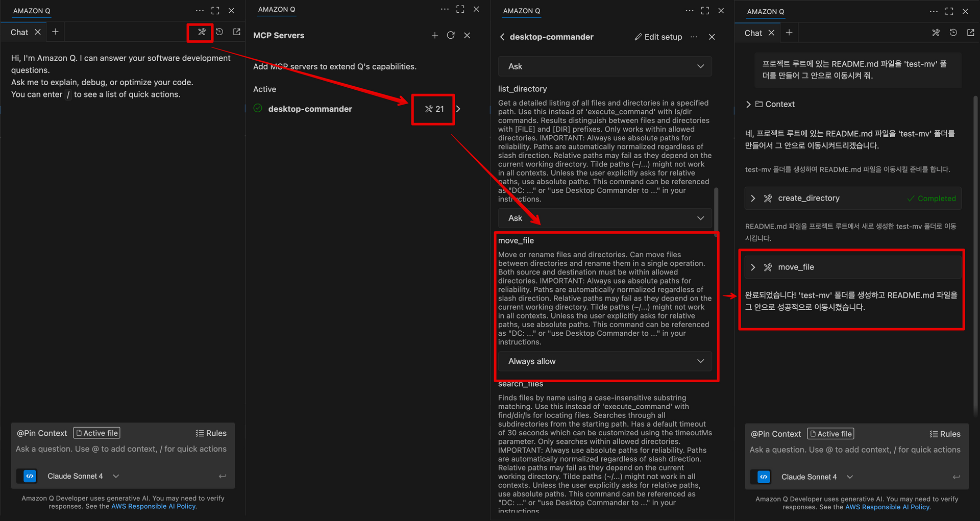Focus the question input in first panel
980x521 pixels.
(121, 449)
